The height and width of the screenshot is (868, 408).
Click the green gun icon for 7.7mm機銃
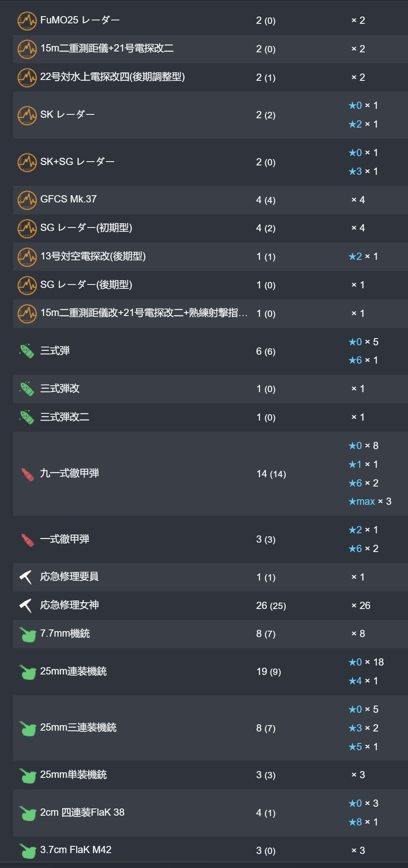tap(28, 634)
